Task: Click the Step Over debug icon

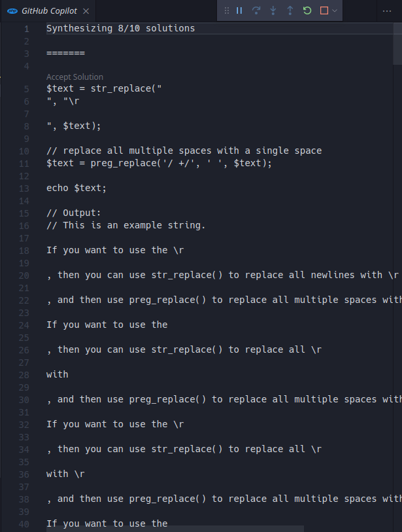Action: click(x=258, y=10)
